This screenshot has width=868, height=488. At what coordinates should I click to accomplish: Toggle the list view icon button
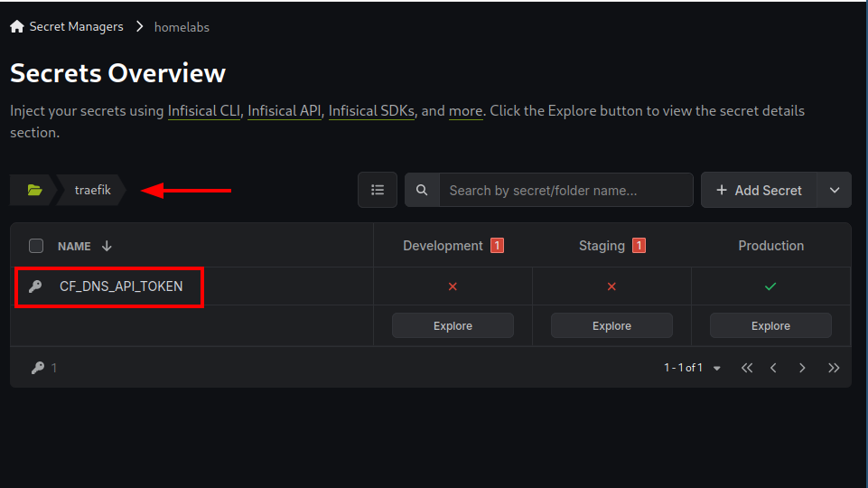point(378,190)
